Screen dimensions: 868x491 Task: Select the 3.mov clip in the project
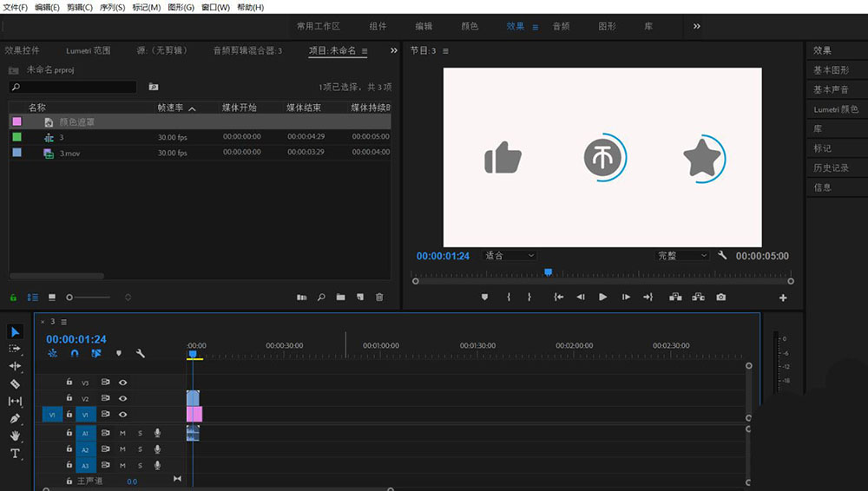(x=69, y=153)
